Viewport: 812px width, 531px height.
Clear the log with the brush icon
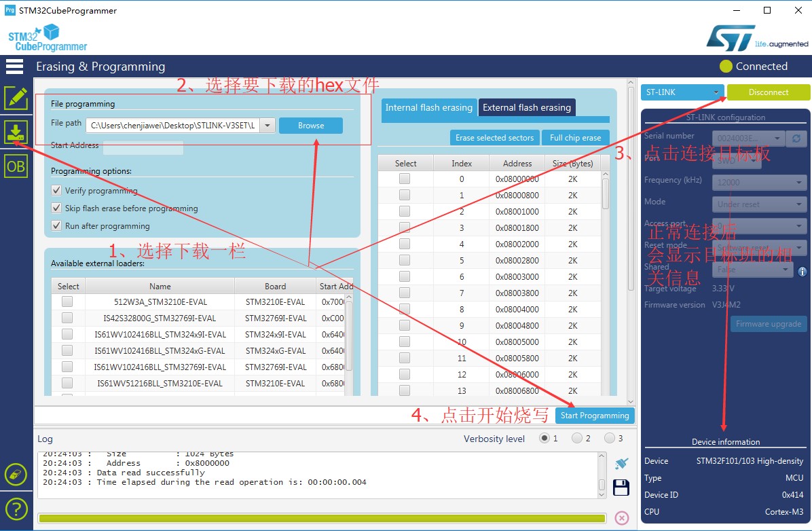(x=621, y=463)
